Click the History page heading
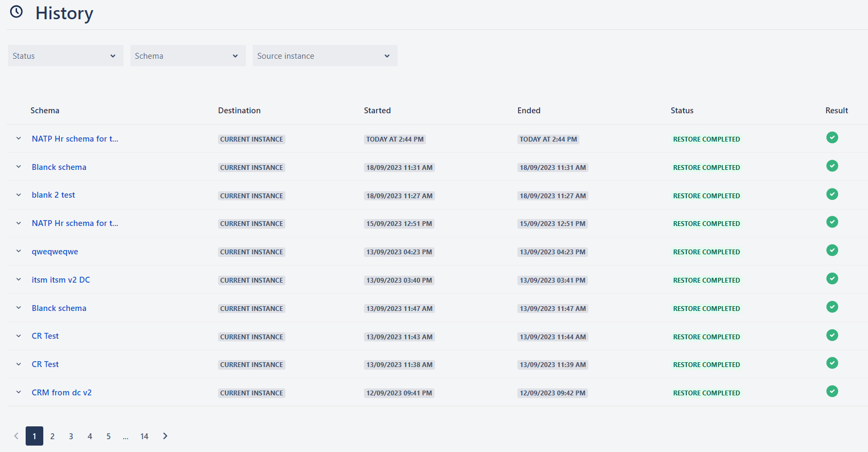This screenshot has height=452, width=868. point(64,13)
